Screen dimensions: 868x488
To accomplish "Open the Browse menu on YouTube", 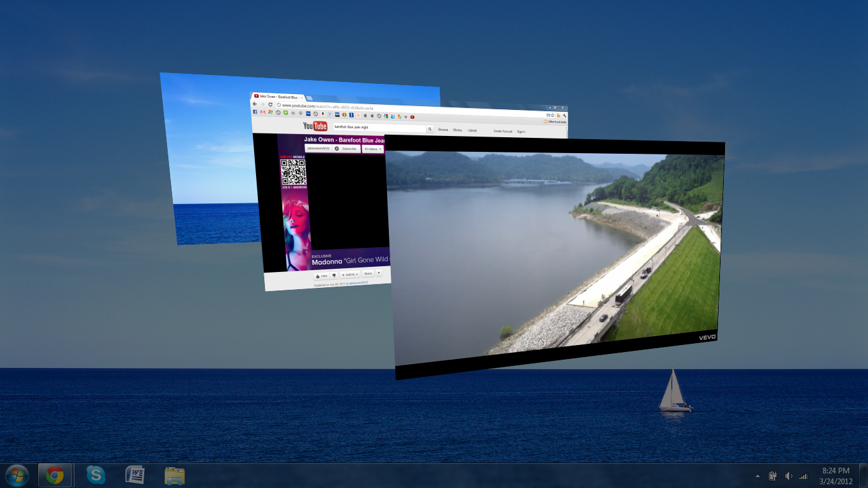I will 444,129.
